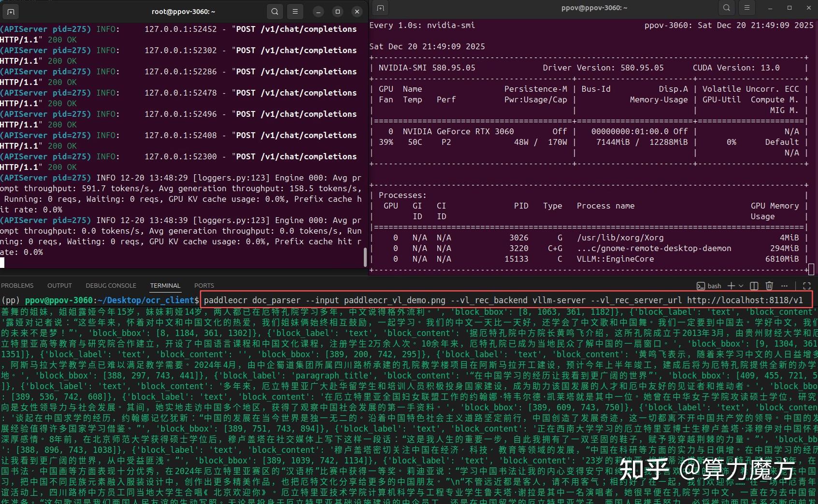Close the root@ppov-3060 terminal window
Screen dimensions: 818x504
point(357,12)
